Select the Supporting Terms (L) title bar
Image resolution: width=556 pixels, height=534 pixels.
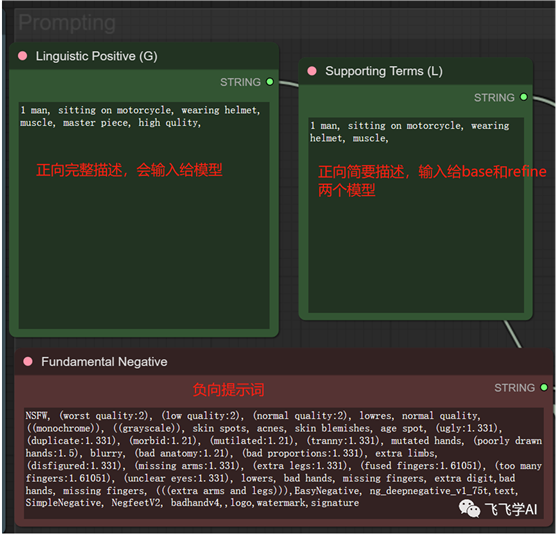coord(416,71)
